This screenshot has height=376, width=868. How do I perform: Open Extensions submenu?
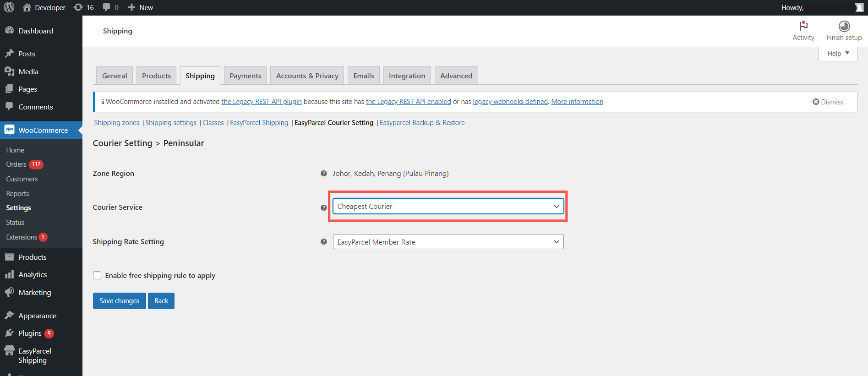click(x=26, y=237)
